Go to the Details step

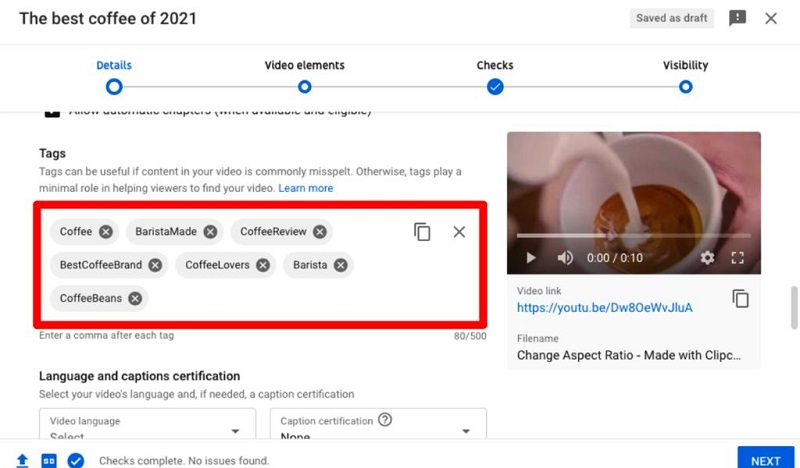pos(114,77)
